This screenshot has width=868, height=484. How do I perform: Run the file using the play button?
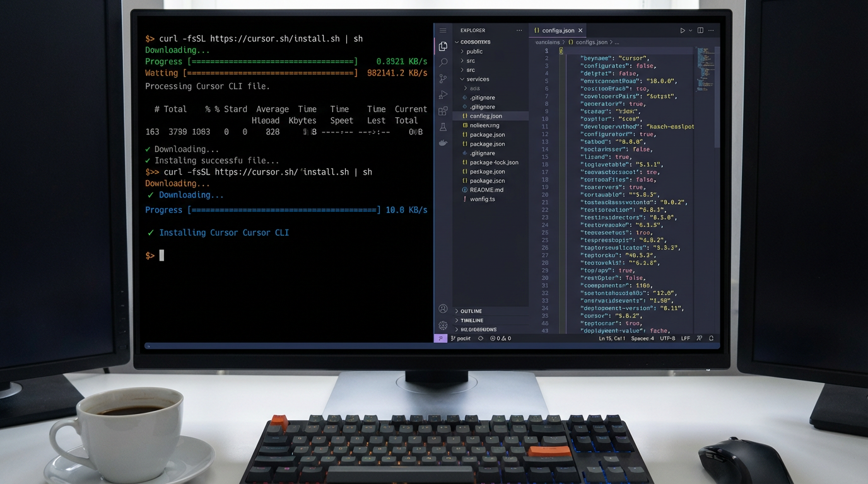(682, 30)
